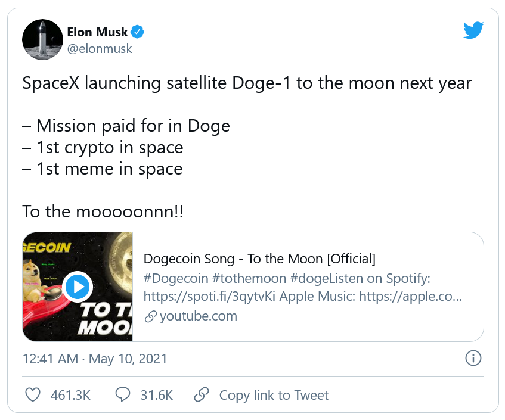Select the "Copy link to Tweet" text
The height and width of the screenshot is (420, 505).
pyautogui.click(x=274, y=395)
